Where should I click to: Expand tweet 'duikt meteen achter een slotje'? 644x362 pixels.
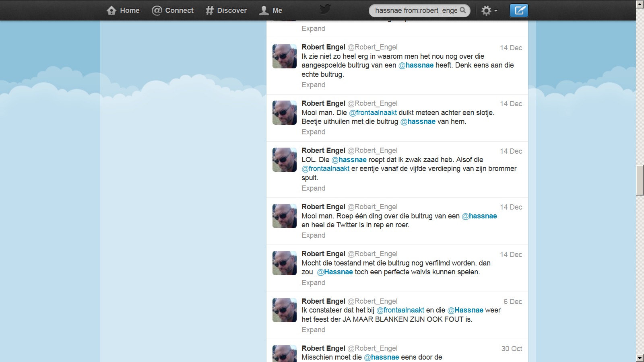coord(314,132)
